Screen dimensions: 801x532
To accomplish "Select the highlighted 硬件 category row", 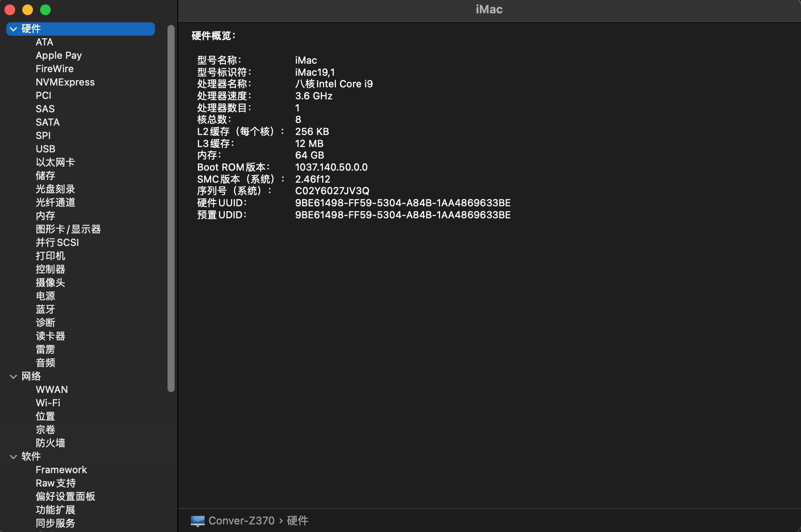I will [81, 29].
